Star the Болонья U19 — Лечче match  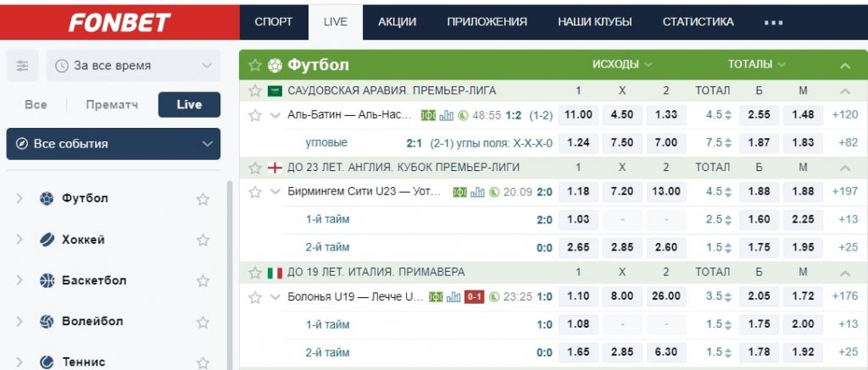(255, 296)
